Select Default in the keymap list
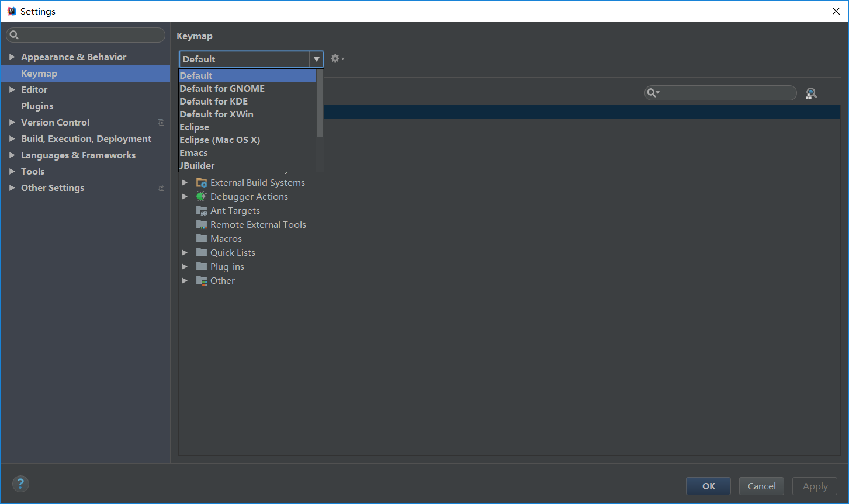The image size is (849, 504). 248,75
